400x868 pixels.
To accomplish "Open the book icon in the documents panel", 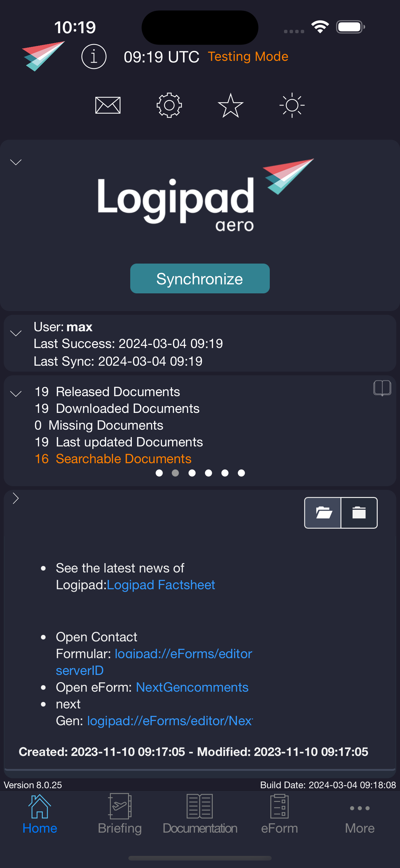I will click(382, 388).
